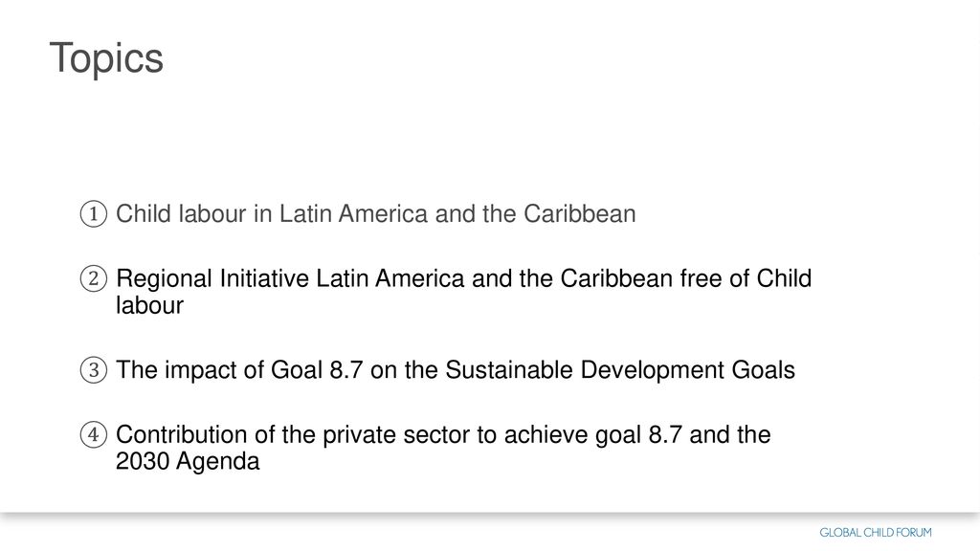Click Goal 8.7 in topic three

tap(316, 370)
